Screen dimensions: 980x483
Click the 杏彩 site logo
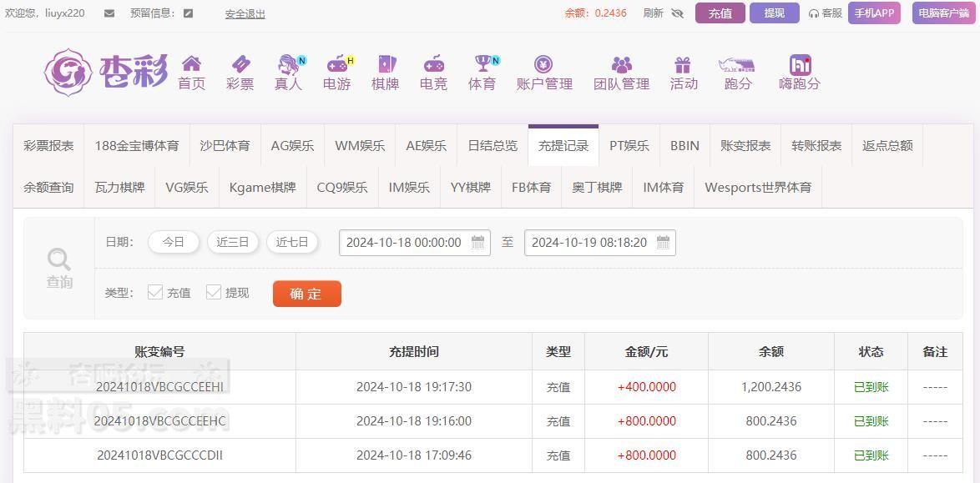click(106, 72)
